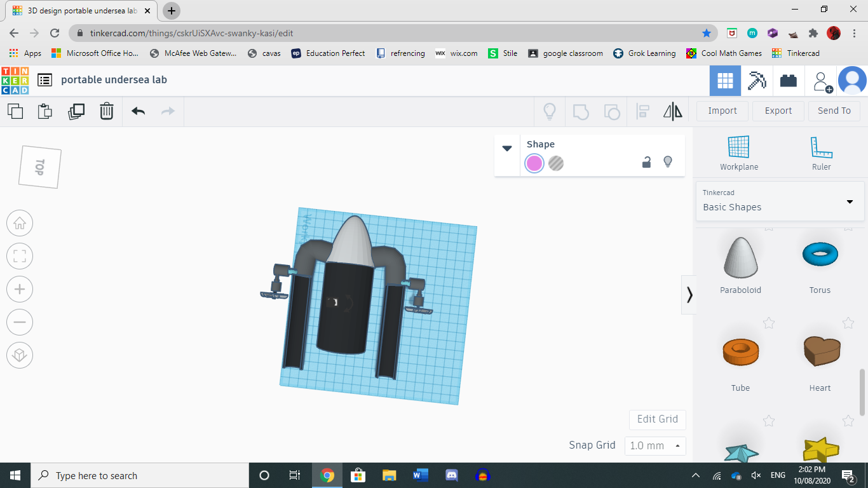Viewport: 868px width, 488px height.
Task: Open the Grok Learning bookmark
Action: [645, 53]
